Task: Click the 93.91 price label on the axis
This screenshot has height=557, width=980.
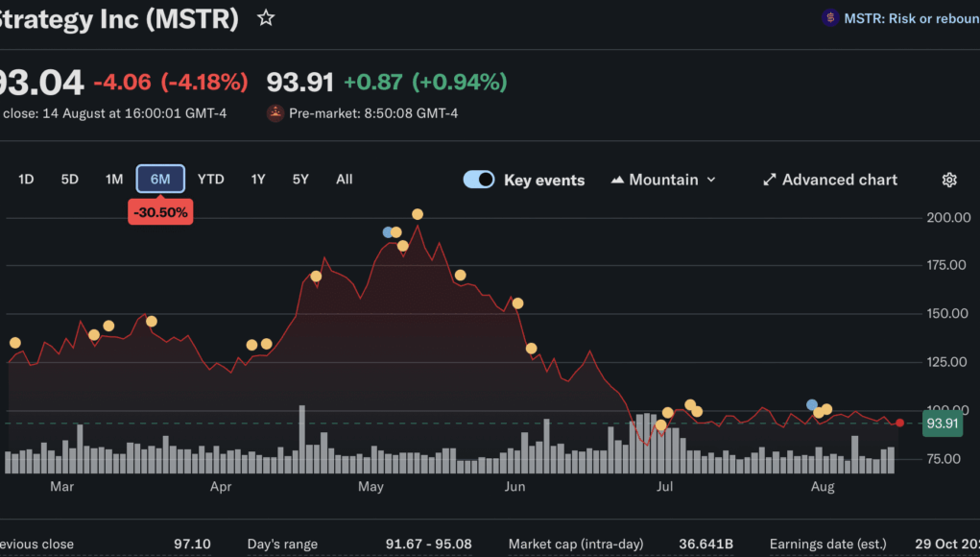Action: point(943,424)
